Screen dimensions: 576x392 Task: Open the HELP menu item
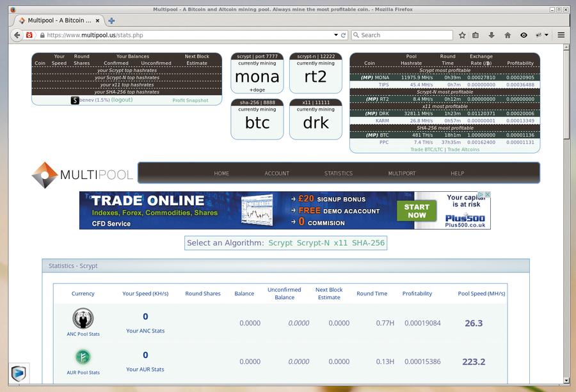point(458,173)
